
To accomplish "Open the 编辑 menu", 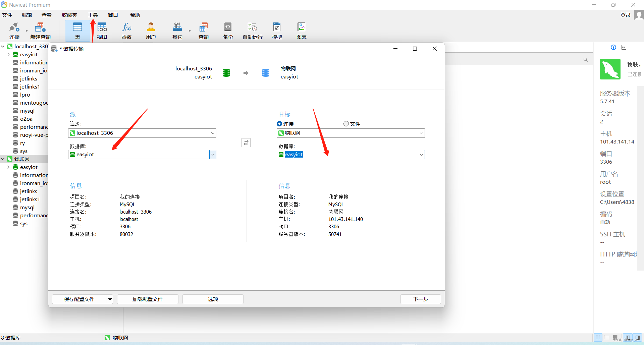I will pos(27,15).
